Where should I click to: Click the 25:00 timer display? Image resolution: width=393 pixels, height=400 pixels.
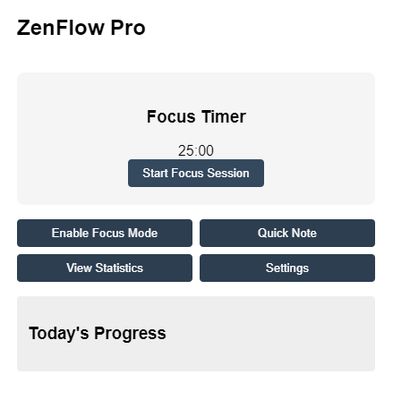(x=196, y=151)
